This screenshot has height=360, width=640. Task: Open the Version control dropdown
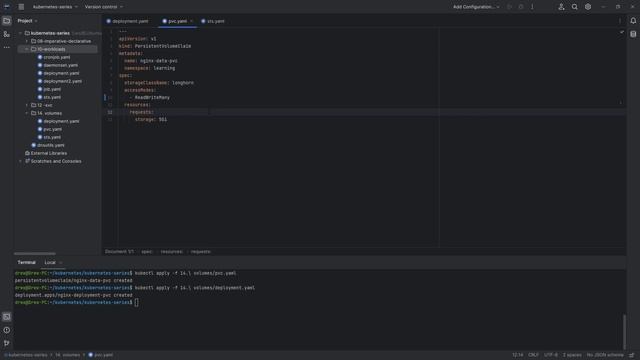(x=104, y=7)
